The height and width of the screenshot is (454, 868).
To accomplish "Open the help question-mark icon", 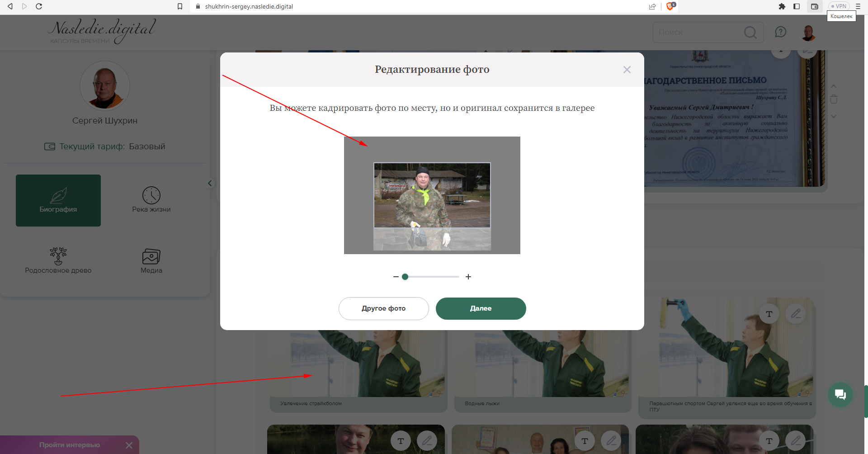I will coord(781,32).
